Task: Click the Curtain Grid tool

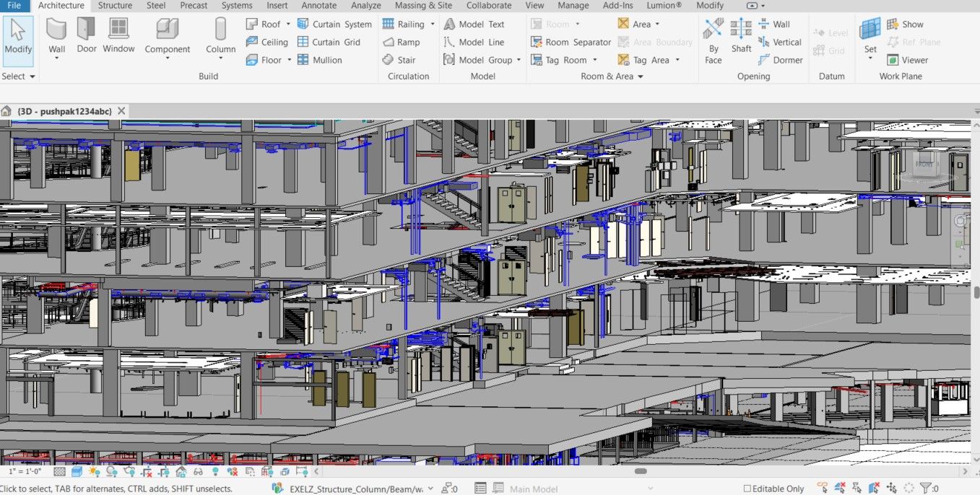Action: coord(329,42)
